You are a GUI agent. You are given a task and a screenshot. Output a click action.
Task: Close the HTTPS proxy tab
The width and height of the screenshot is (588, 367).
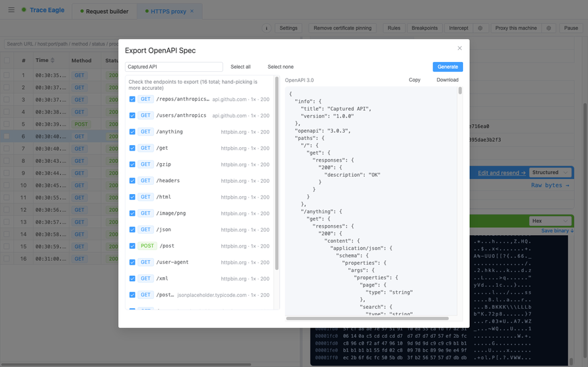click(192, 11)
